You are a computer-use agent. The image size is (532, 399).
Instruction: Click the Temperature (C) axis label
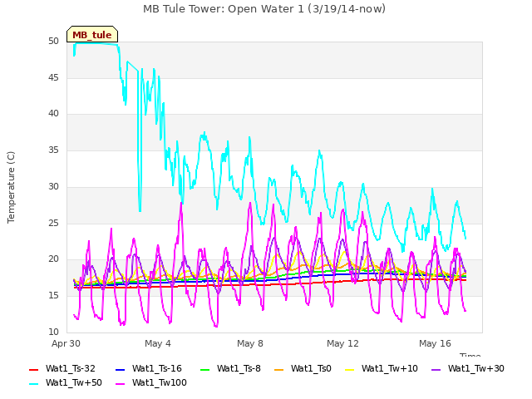(11, 187)
